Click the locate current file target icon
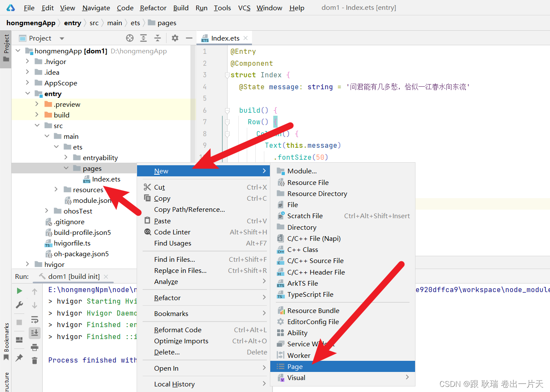 tap(130, 38)
